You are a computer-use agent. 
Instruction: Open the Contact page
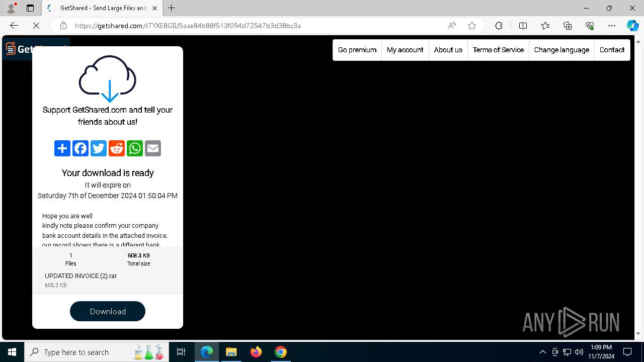tap(612, 50)
